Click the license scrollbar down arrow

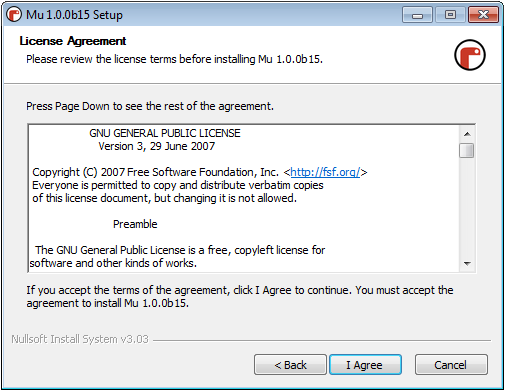[467, 264]
